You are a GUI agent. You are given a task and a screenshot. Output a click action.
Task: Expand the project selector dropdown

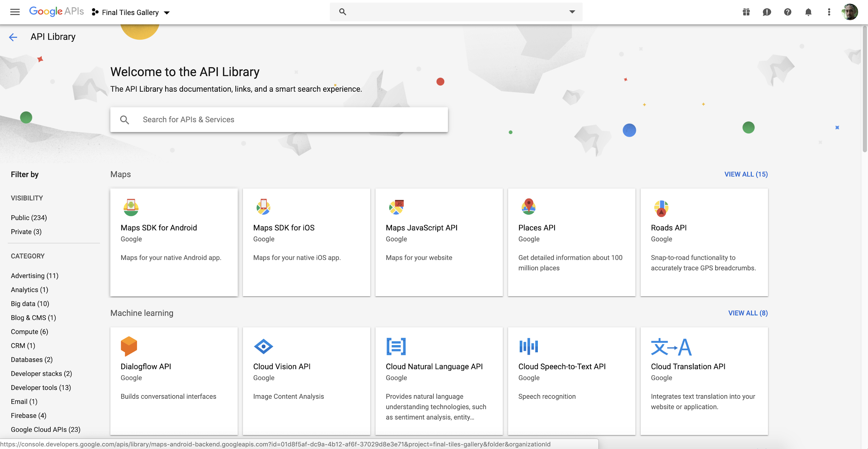166,11
